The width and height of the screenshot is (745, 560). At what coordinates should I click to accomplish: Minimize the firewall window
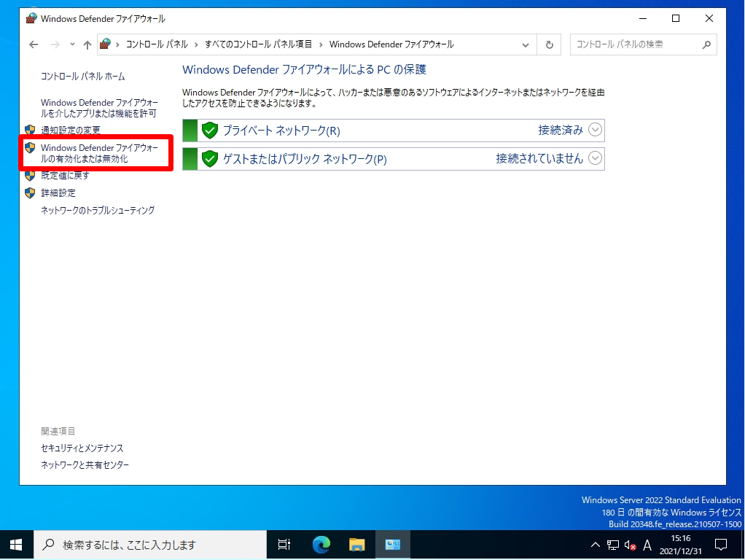click(x=643, y=18)
